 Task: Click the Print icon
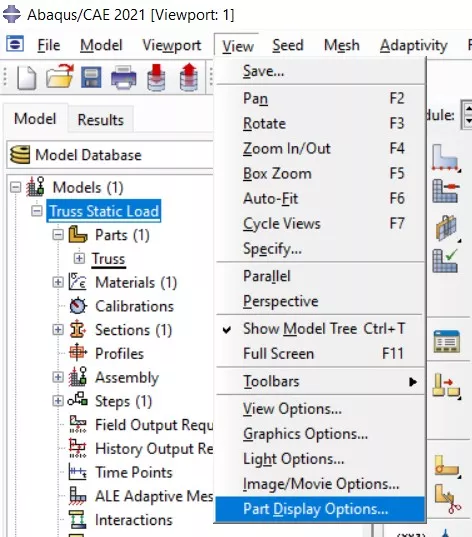tap(124, 77)
